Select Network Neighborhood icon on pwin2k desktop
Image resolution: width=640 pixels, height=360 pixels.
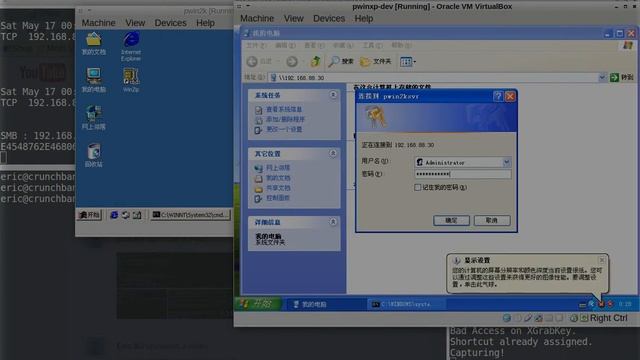pyautogui.click(x=93, y=118)
